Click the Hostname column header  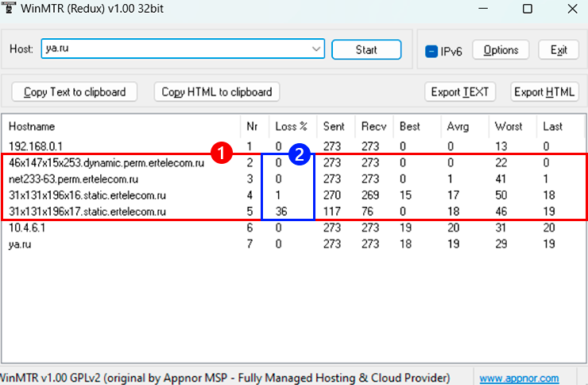click(119, 126)
